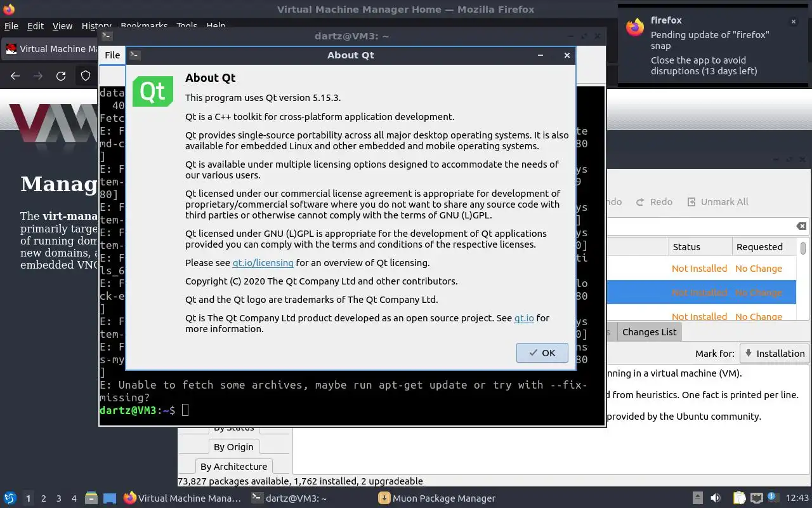Close the About Qt dialog
Viewport: 812px width, 508px height.
click(x=567, y=55)
